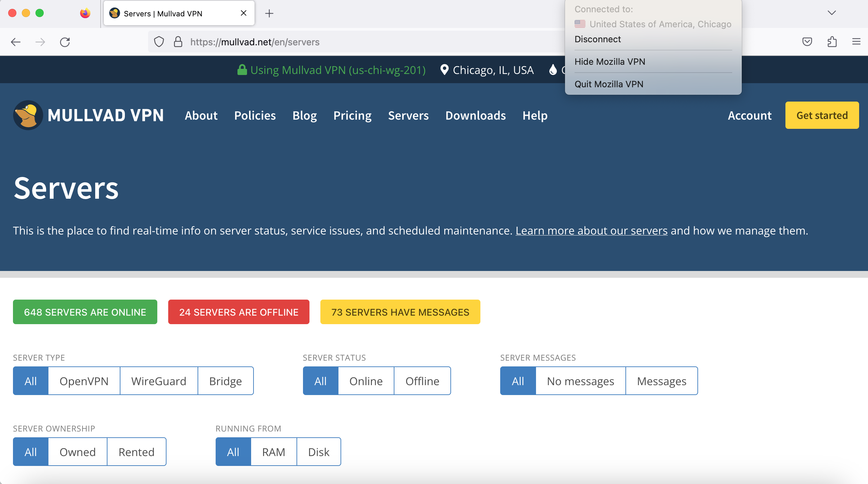The width and height of the screenshot is (868, 484).
Task: Open the list all tabs chevron
Action: pyautogui.click(x=831, y=13)
